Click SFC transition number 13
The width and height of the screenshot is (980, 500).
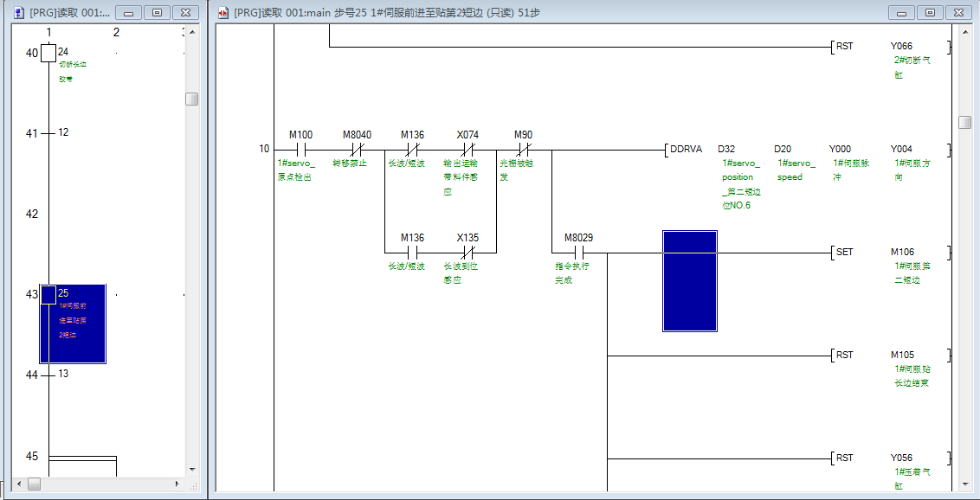click(49, 375)
